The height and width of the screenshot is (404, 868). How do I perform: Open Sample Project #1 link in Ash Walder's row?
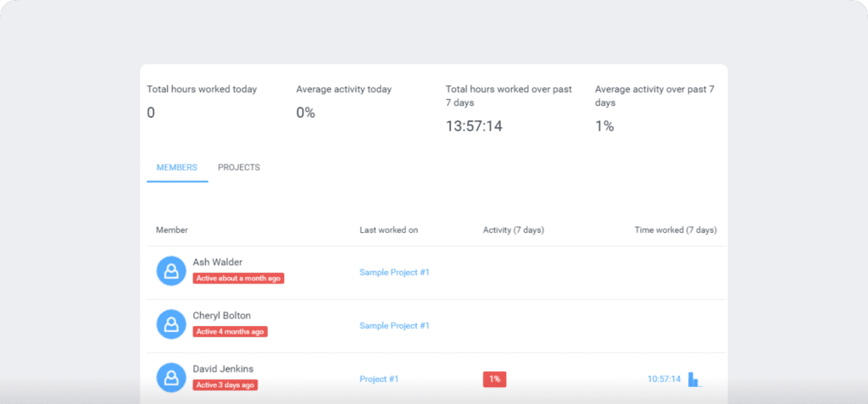click(x=394, y=272)
